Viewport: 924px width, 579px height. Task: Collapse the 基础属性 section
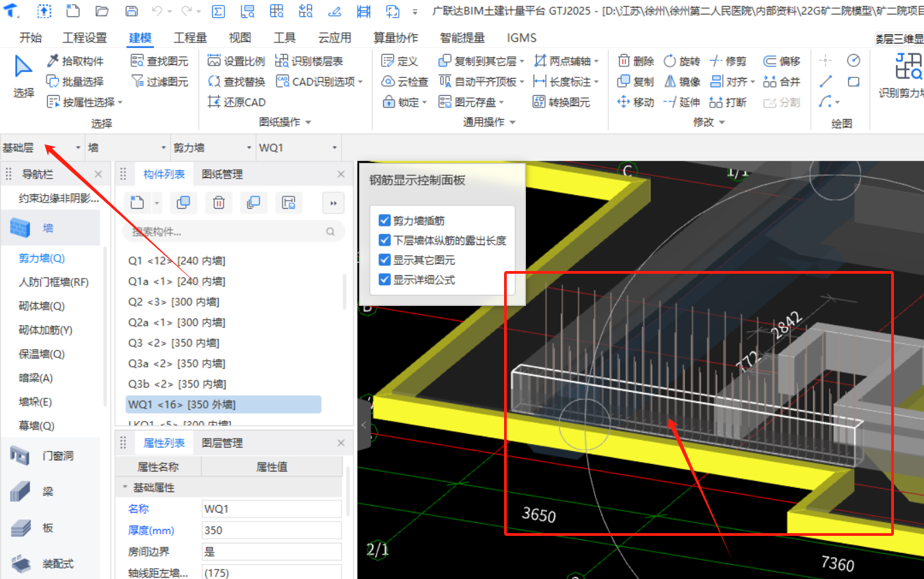pos(125,487)
